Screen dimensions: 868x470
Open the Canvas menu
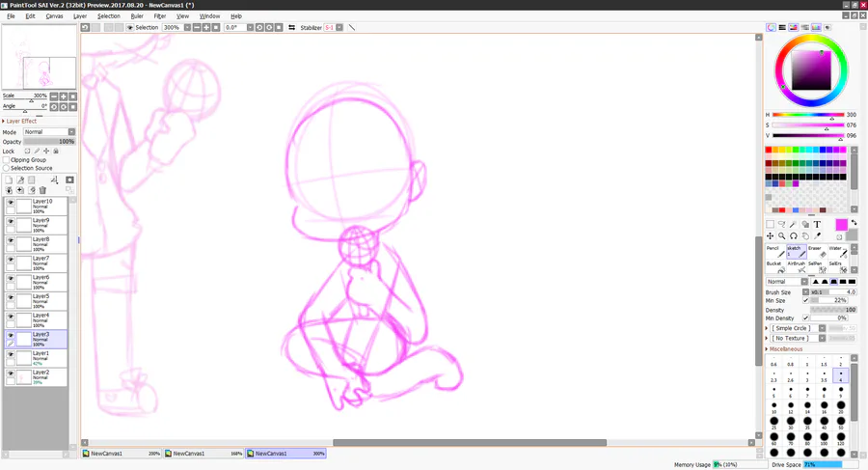pos(54,16)
